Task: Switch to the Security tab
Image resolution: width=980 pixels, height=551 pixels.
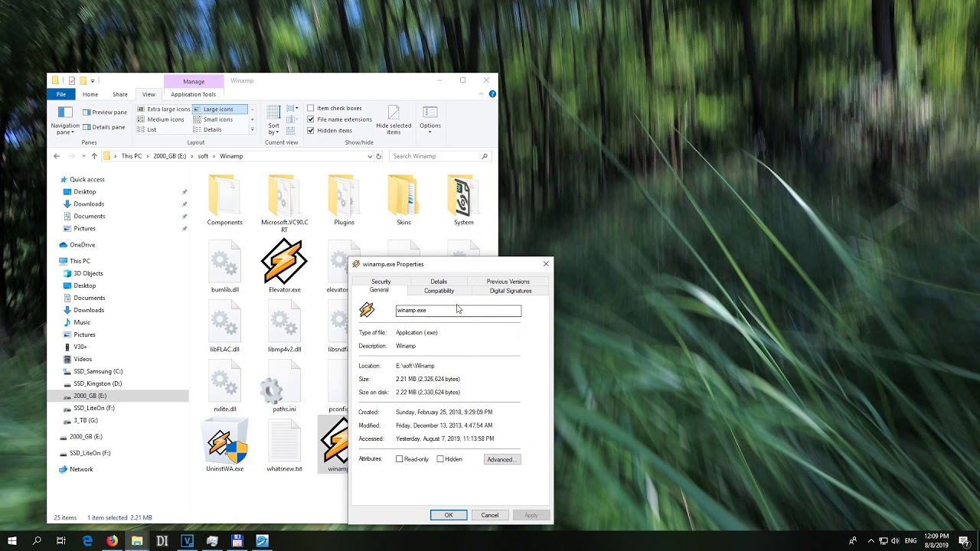Action: 381,282
